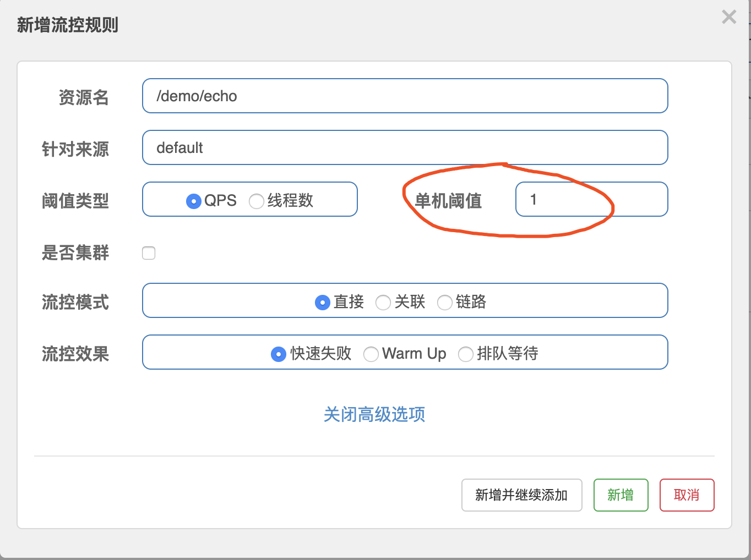Click the 针对来源 input showing default
751x560 pixels.
tap(405, 147)
